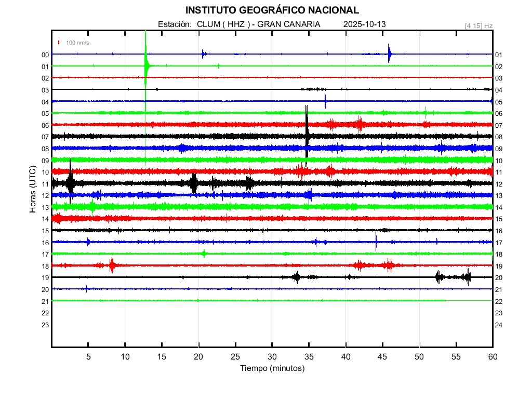Select hour label "00" on the left axis

pyautogui.click(x=45, y=55)
